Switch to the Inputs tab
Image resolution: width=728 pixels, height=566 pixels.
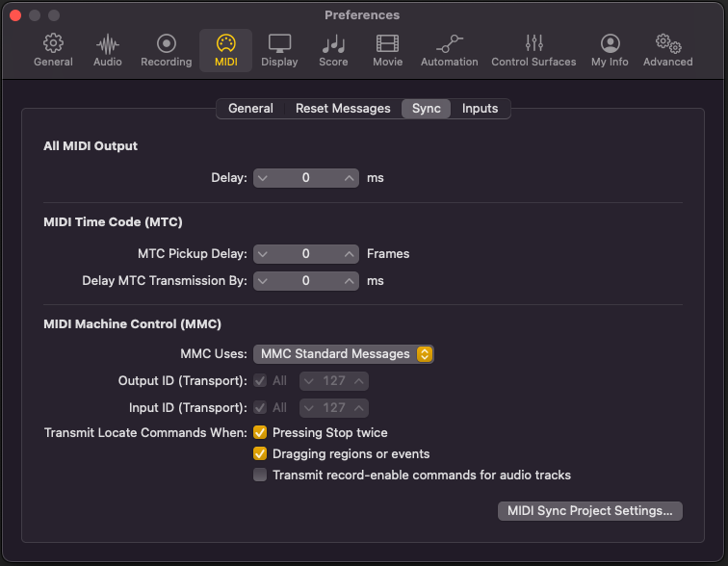tap(480, 109)
